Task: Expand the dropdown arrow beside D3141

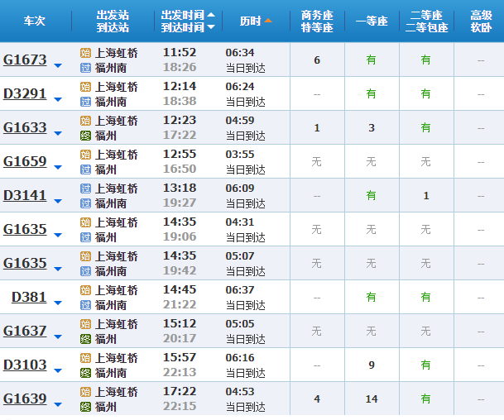Action: click(58, 200)
